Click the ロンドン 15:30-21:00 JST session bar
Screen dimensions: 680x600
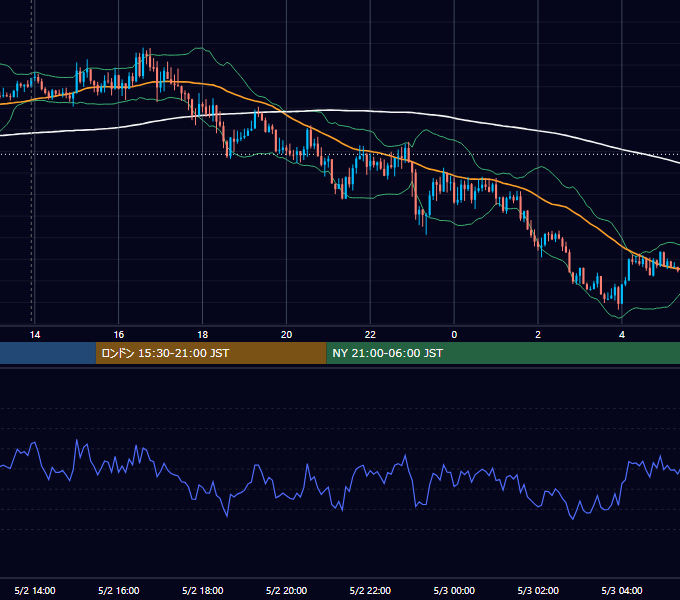[x=211, y=353]
